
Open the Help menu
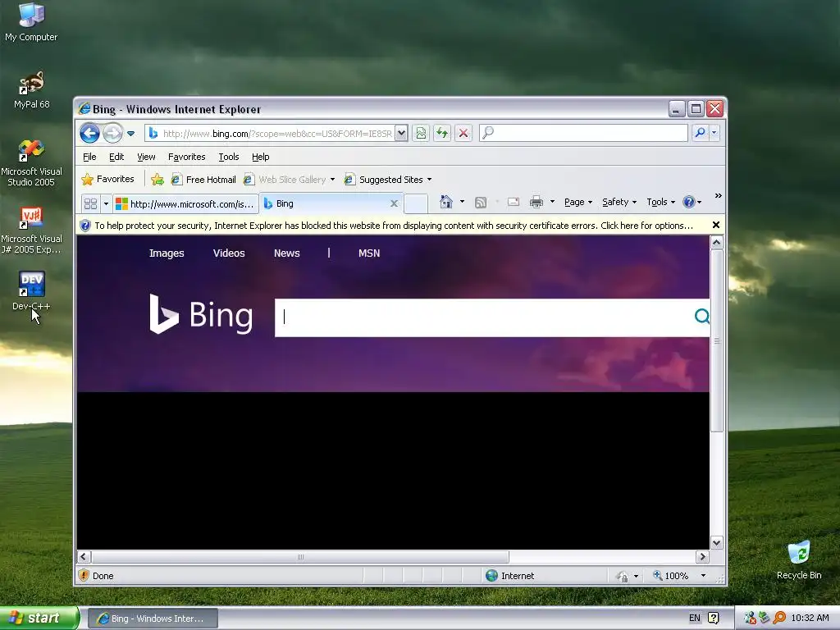(260, 157)
